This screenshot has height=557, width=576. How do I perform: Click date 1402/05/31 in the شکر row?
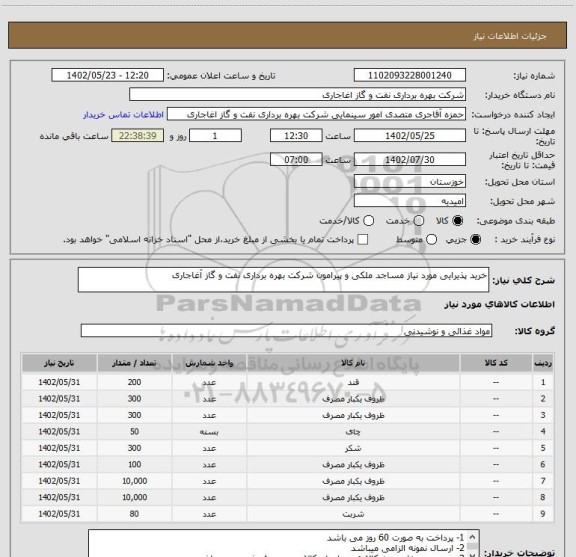click(59, 448)
